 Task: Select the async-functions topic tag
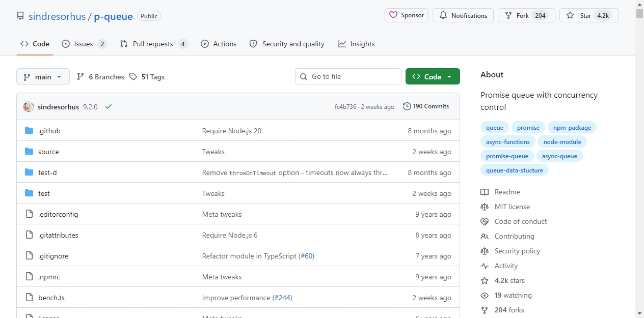(508, 142)
